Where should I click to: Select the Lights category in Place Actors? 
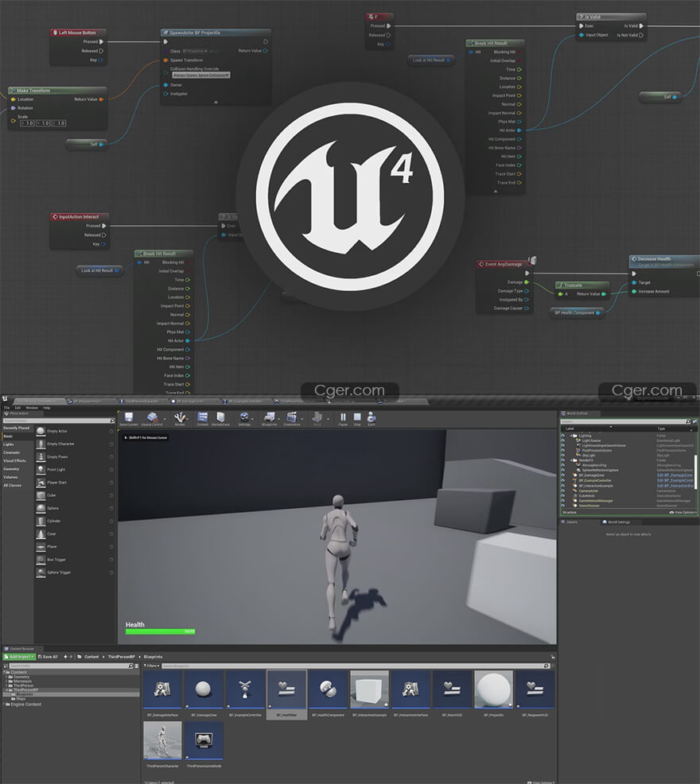[9, 444]
